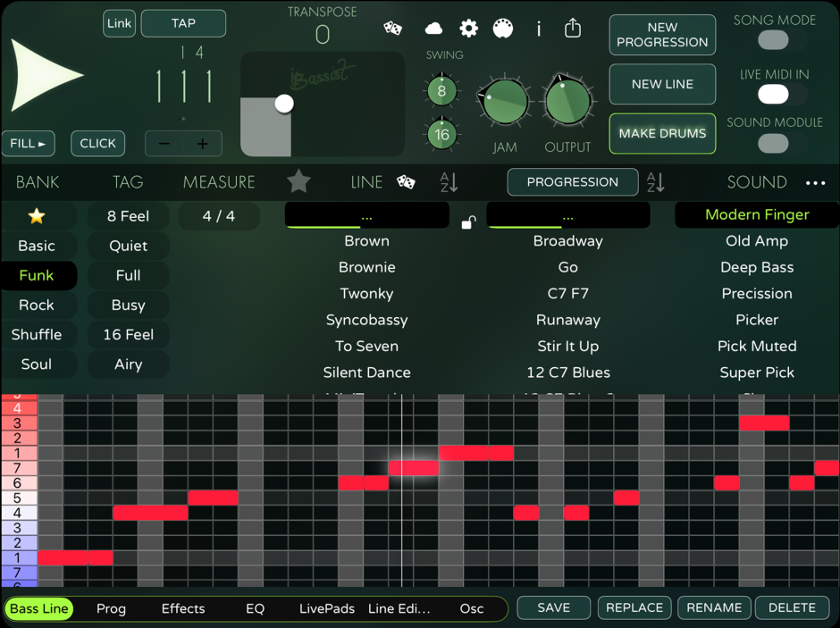This screenshot has height=628, width=840.
Task: Select the Shuffle bank
Action: 37,335
